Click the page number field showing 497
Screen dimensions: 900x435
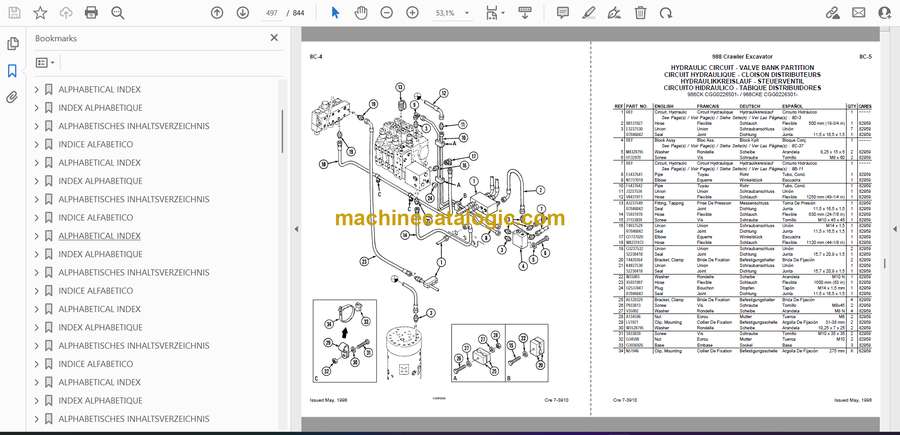tap(272, 13)
